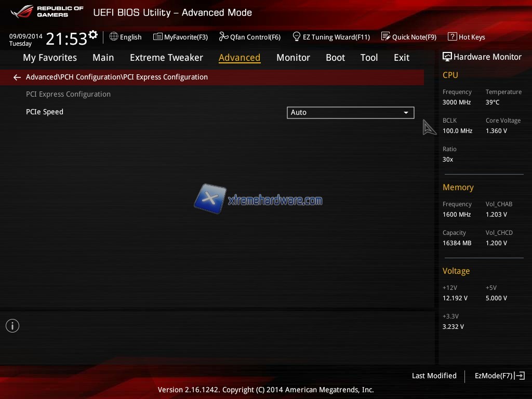Click the back arrow in breadcrumb bar
The width and height of the screenshot is (532, 399).
pos(17,77)
